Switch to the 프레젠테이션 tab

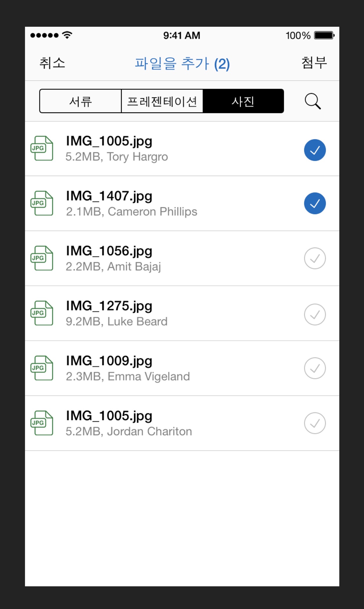162,101
